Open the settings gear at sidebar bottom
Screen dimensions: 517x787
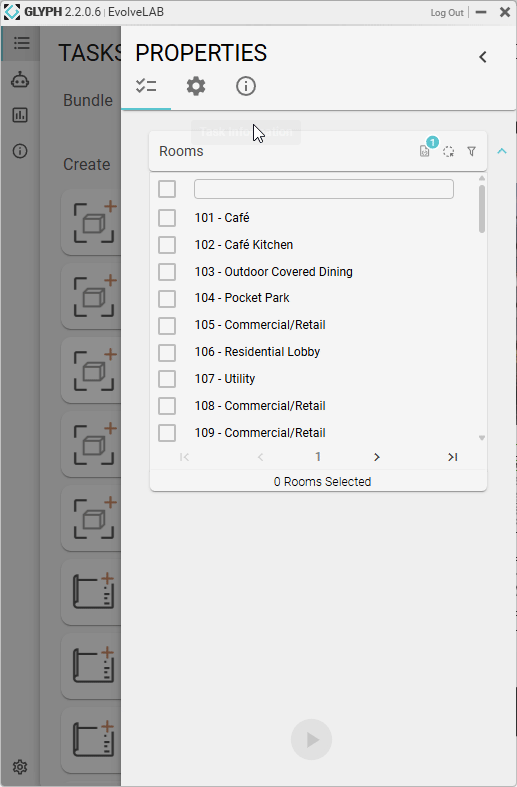coord(20,767)
